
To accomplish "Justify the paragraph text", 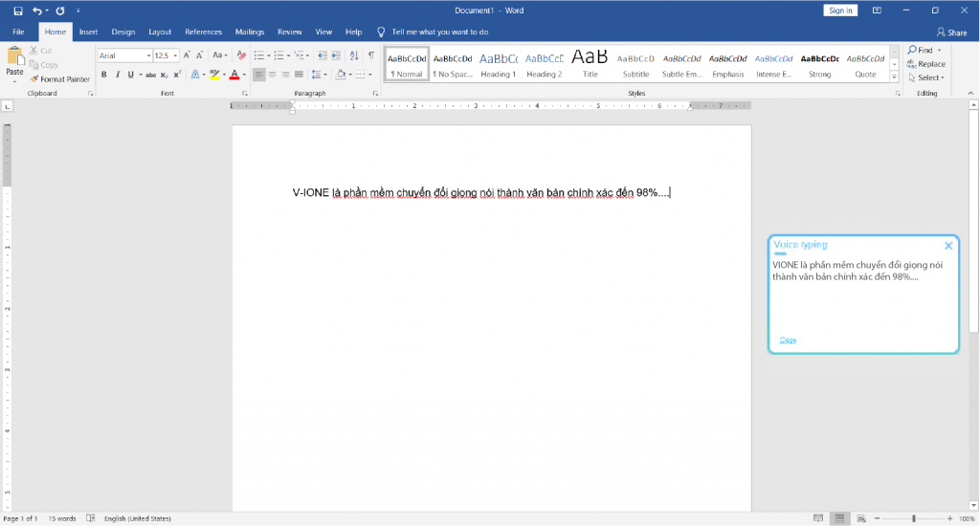I will (x=299, y=75).
